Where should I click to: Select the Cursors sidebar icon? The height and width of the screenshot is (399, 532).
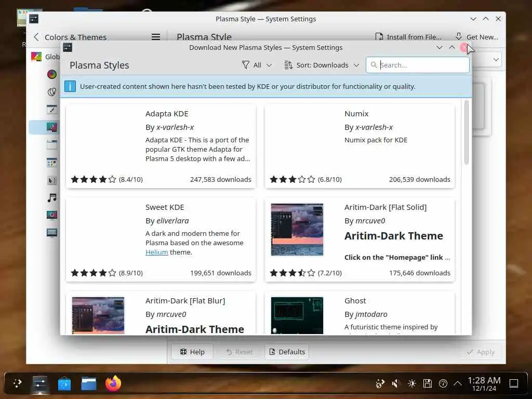pyautogui.click(x=52, y=180)
